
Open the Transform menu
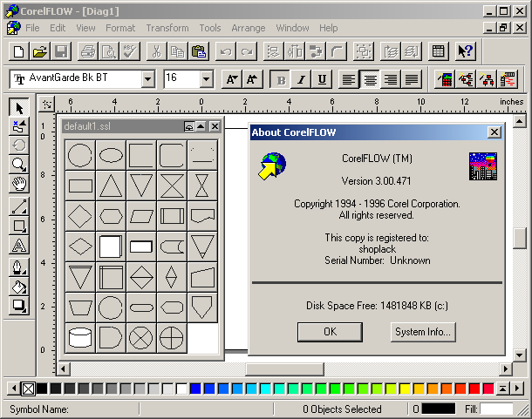click(167, 28)
